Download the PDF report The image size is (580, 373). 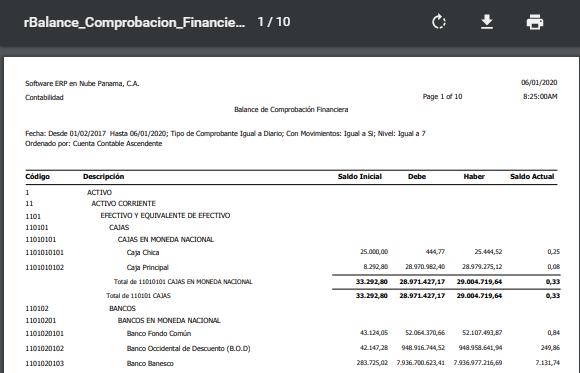(487, 22)
